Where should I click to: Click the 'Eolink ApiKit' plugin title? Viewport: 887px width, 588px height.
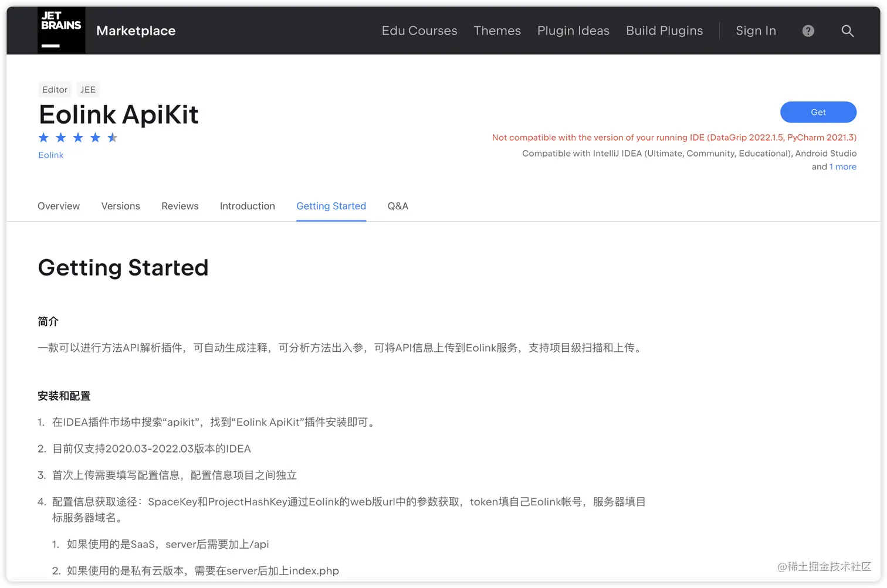coord(119,114)
